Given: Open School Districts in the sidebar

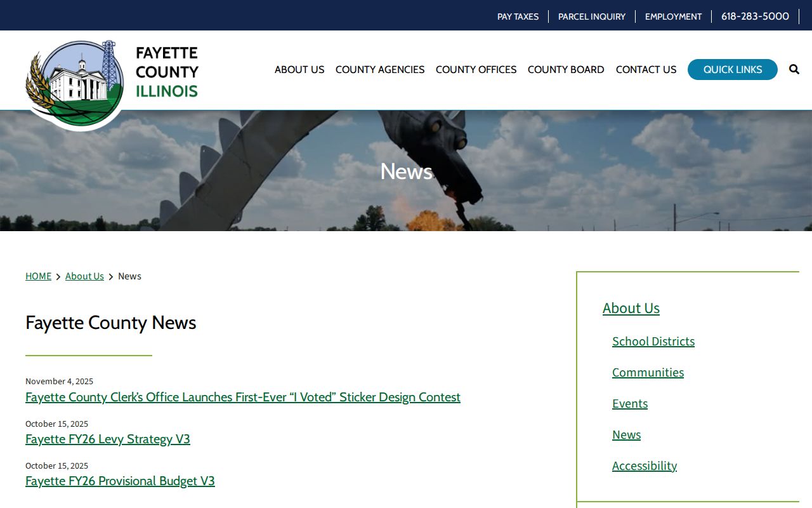Looking at the screenshot, I should click(653, 341).
